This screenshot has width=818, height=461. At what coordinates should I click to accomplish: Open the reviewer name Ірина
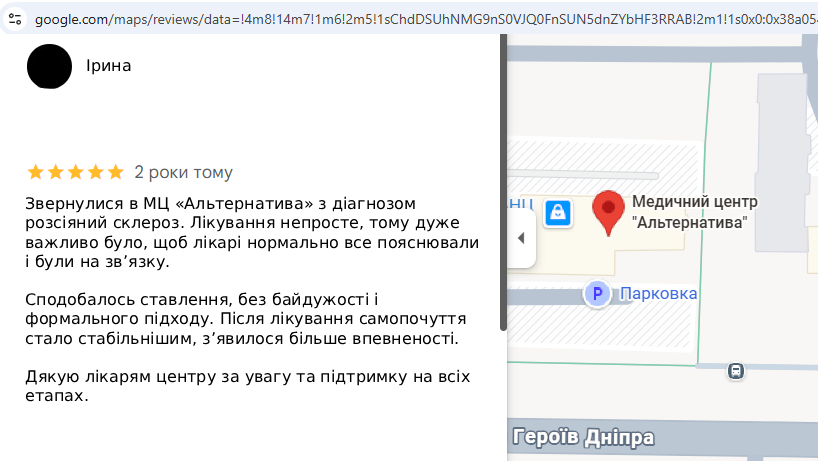[x=109, y=66]
